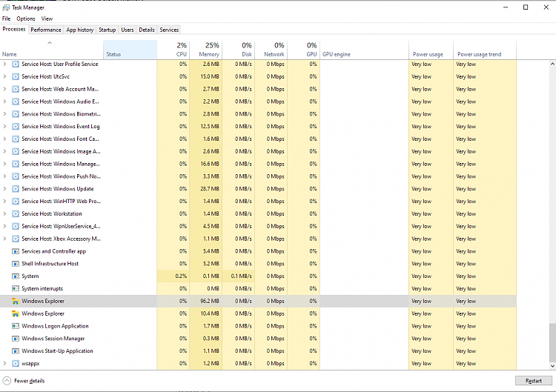Screen dimensions: 556x392
Task: Click the Service Host: Xbox Accessory M... icon
Action: tap(16, 239)
